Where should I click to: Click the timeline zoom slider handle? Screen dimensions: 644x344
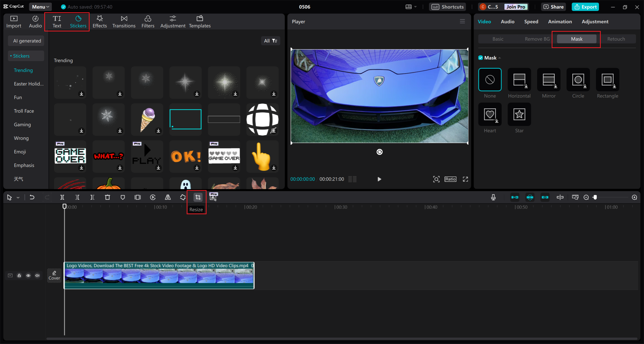pyautogui.click(x=595, y=197)
